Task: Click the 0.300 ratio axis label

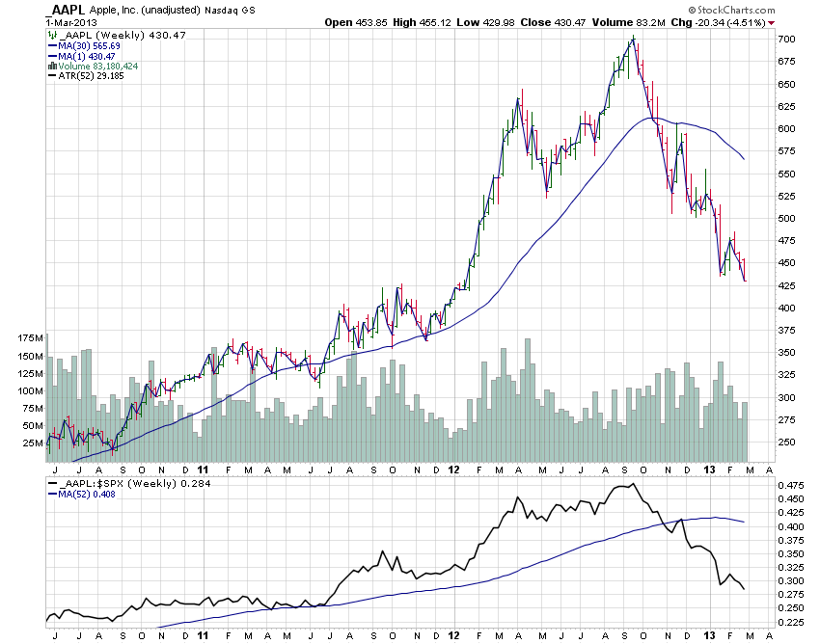Action: pos(791,580)
